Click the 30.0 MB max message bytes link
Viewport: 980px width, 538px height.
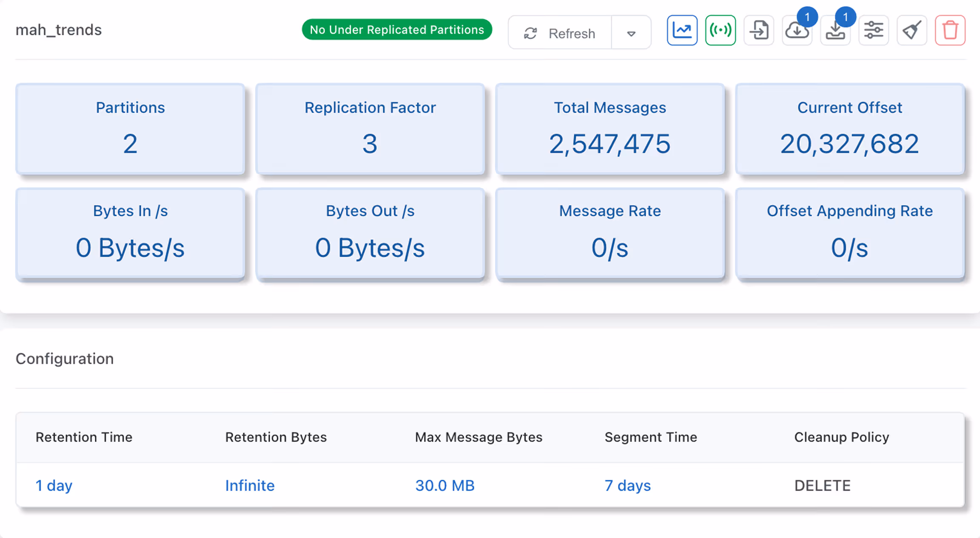(445, 485)
